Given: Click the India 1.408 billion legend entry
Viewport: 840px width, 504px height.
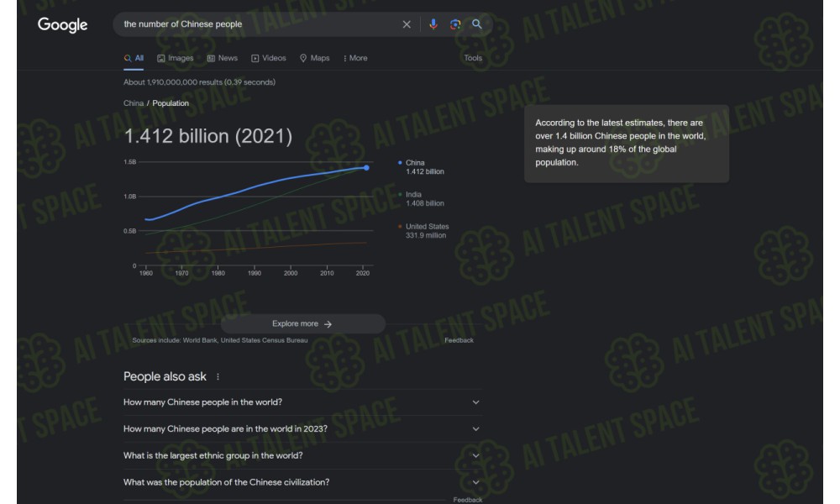Looking at the screenshot, I should 421,199.
